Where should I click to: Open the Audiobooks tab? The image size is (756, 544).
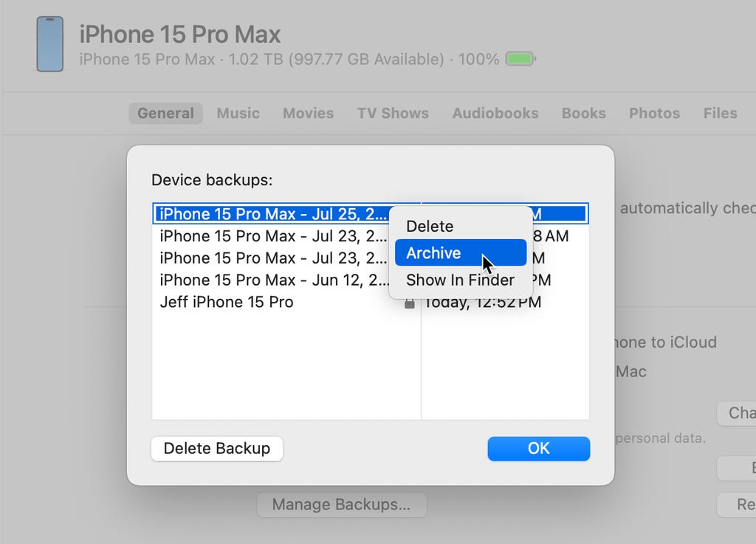pyautogui.click(x=495, y=113)
